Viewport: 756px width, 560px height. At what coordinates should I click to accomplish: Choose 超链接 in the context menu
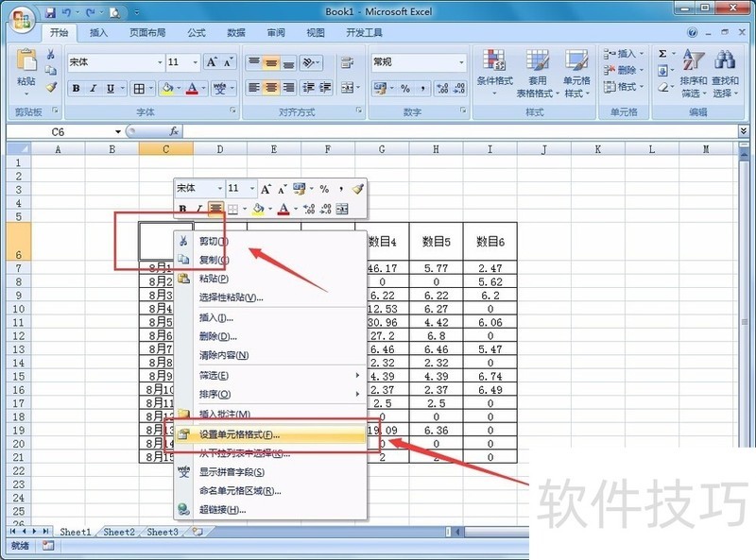270,509
